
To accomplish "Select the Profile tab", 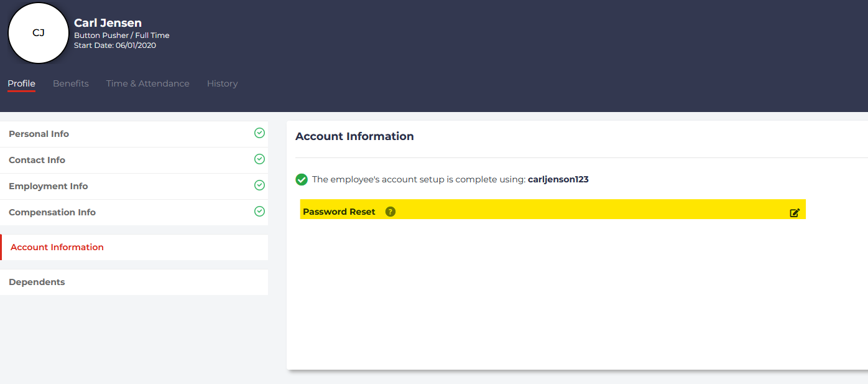I will tap(21, 83).
